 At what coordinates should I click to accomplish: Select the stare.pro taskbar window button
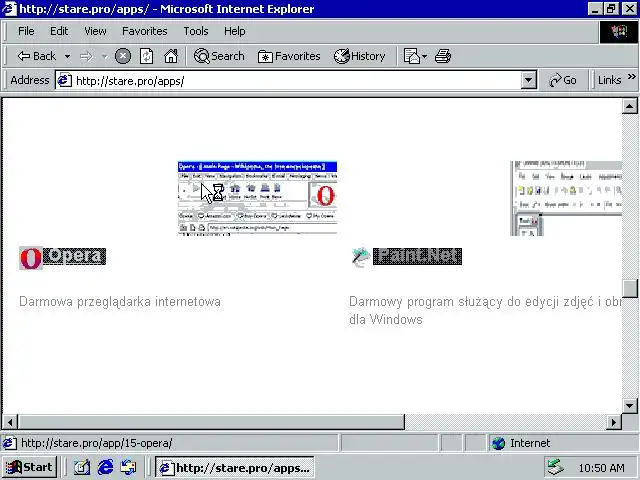pyautogui.click(x=235, y=467)
